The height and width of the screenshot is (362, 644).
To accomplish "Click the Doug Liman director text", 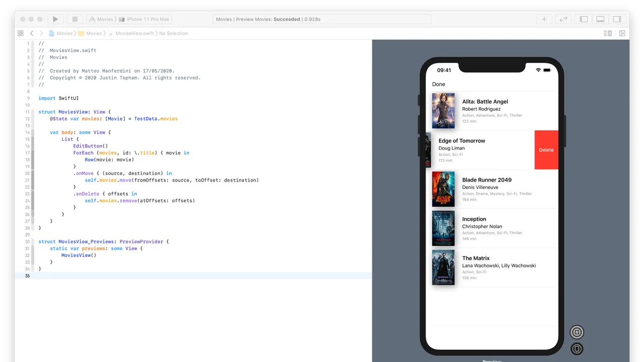I will (452, 148).
